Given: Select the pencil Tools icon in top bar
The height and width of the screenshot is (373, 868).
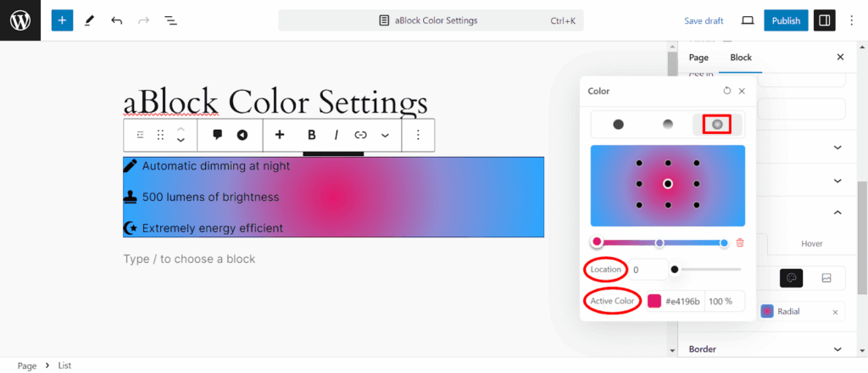Looking at the screenshot, I should click(x=89, y=20).
